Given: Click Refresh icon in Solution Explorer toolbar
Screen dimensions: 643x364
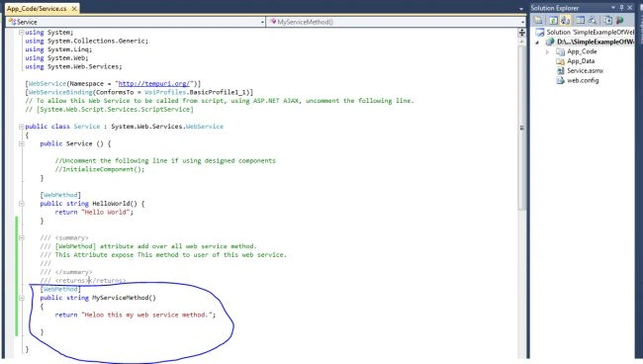Looking at the screenshot, I should (x=553, y=20).
